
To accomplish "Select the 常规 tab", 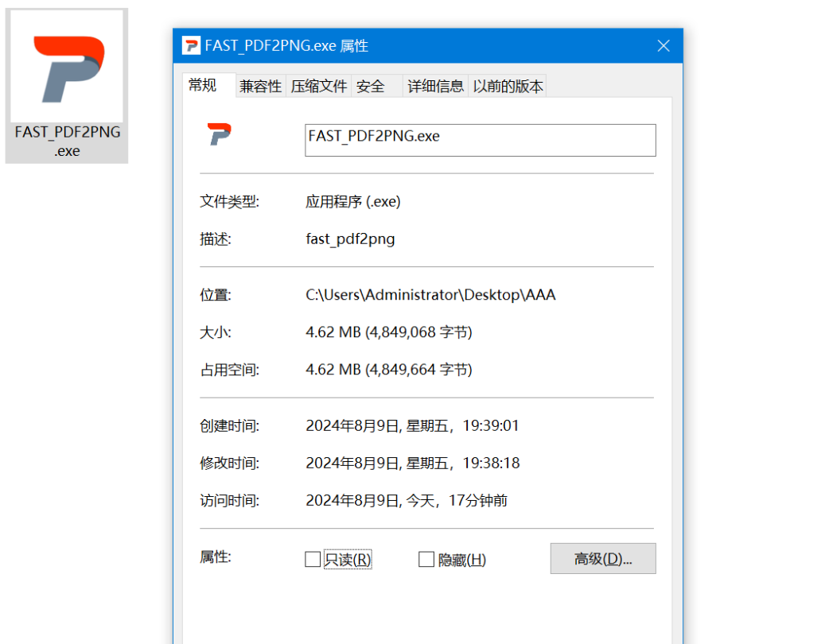I will [203, 85].
